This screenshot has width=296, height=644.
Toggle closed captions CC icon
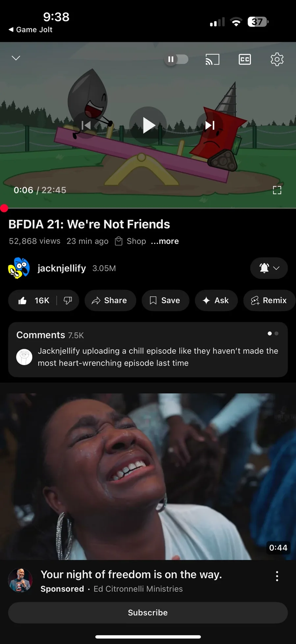click(x=245, y=59)
